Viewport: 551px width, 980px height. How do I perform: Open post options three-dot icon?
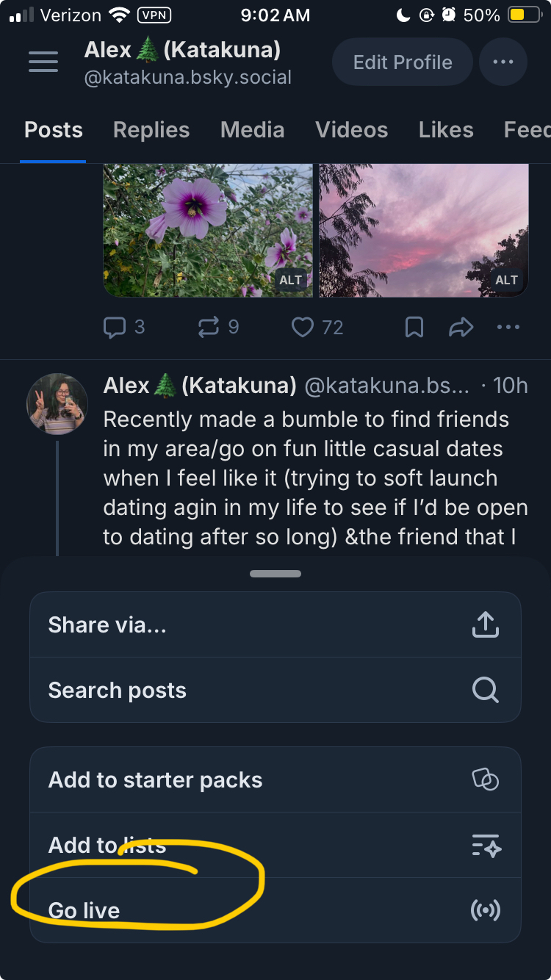point(508,327)
